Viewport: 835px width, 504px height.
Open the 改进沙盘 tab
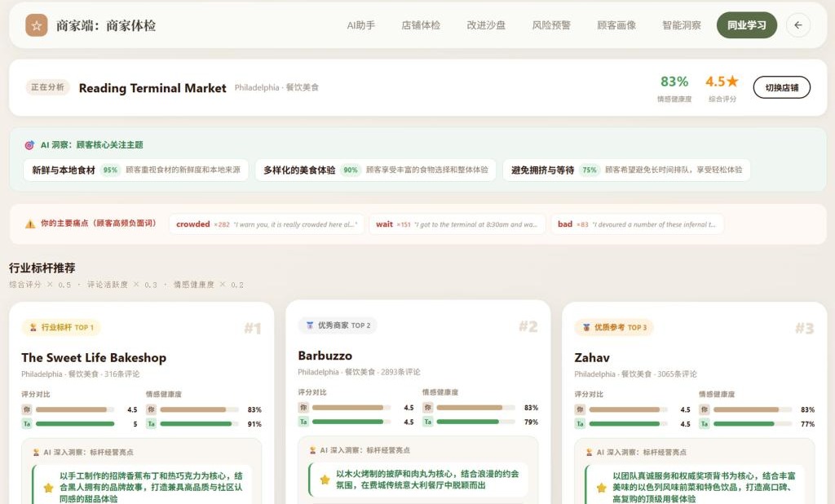coord(486,25)
